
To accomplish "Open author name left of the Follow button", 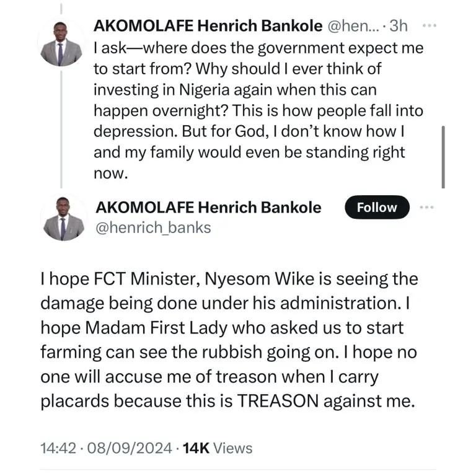I will pos(207,207).
